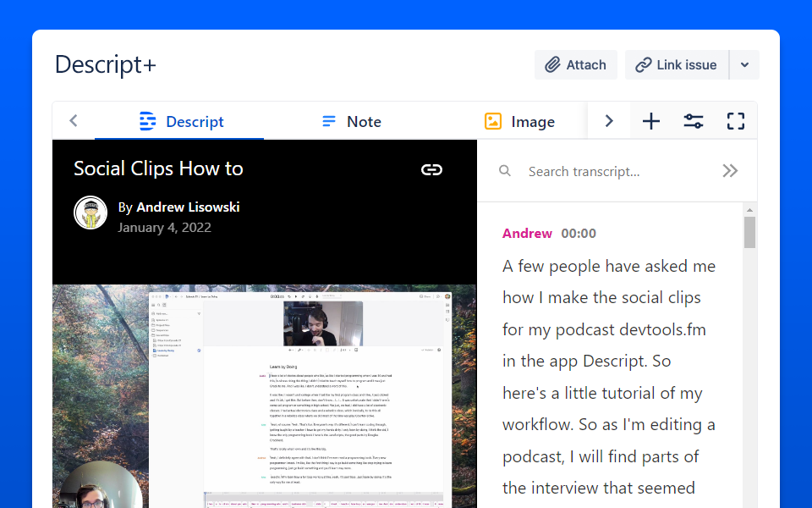Switch to the Descript tab
This screenshot has width=812, height=508.
180,121
